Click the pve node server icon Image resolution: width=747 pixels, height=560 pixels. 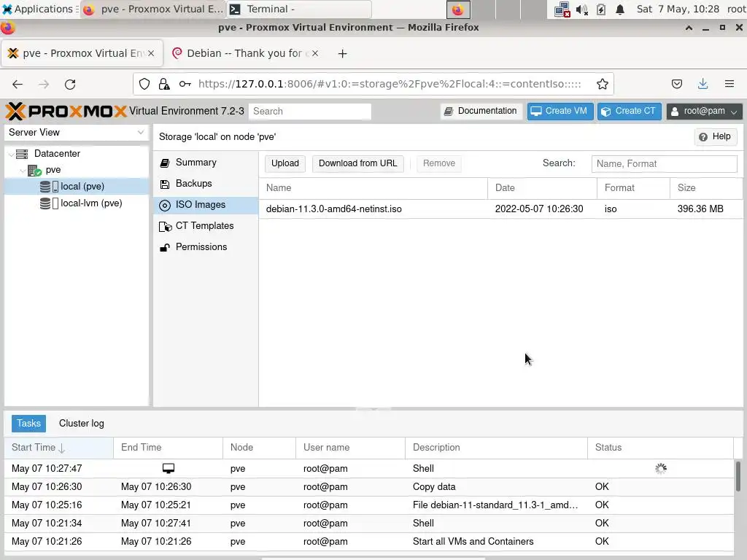[34, 170]
